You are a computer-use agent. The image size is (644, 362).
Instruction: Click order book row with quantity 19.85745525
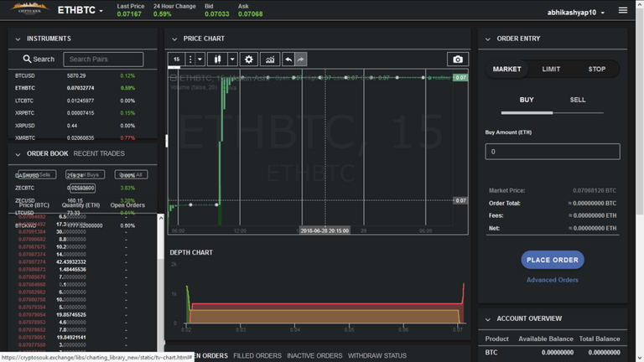(x=82, y=315)
